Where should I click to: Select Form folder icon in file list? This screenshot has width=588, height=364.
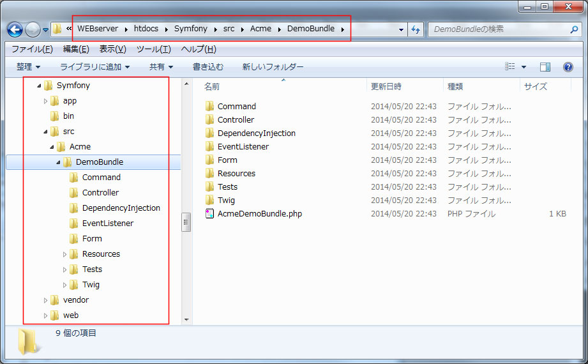coord(209,160)
